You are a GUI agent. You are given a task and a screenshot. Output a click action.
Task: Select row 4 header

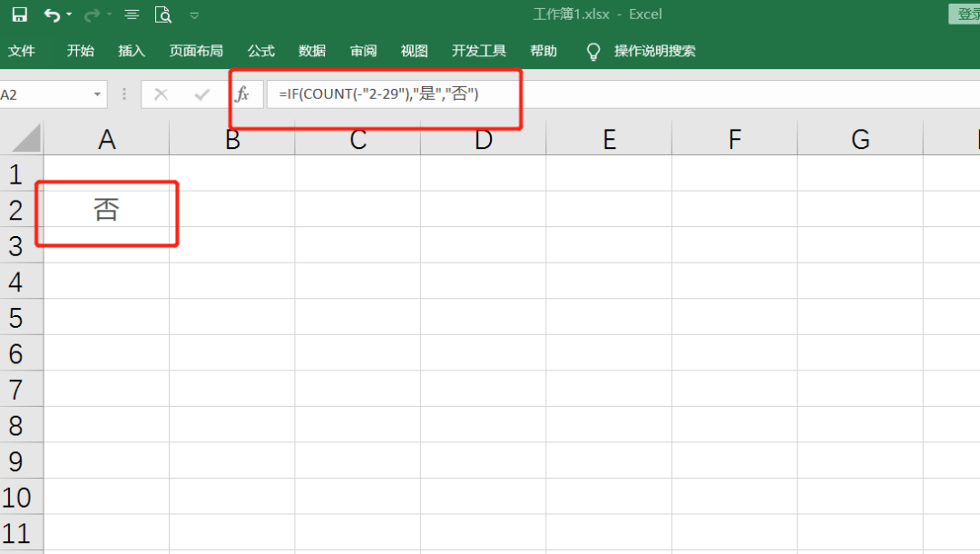[x=21, y=282]
